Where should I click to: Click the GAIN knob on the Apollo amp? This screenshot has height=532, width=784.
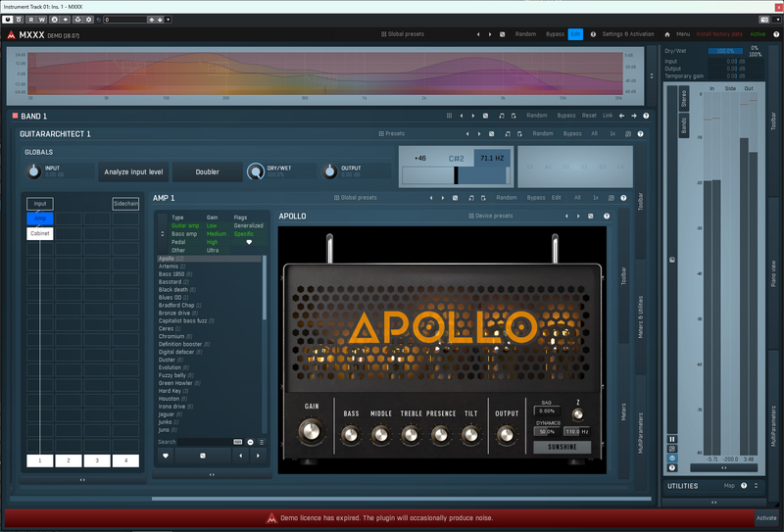311,430
